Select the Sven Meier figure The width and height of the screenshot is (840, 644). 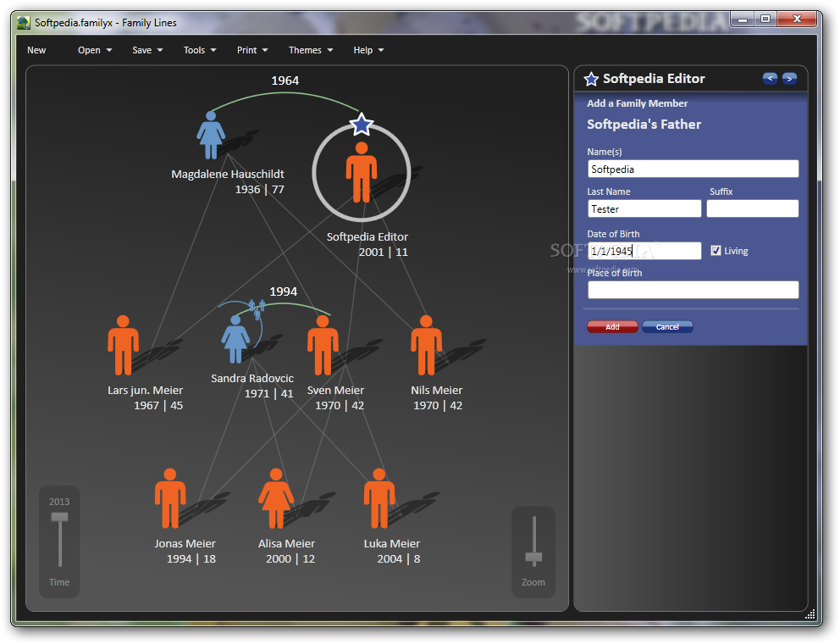[x=323, y=346]
